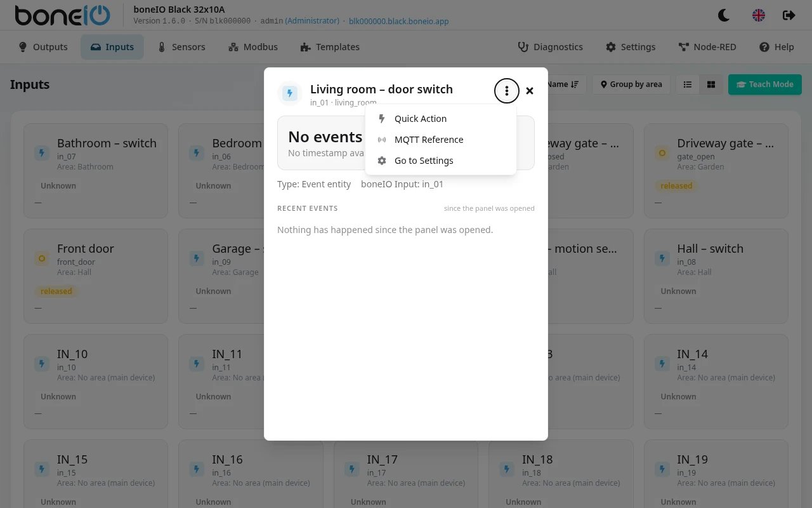Image resolution: width=812 pixels, height=508 pixels.
Task: Click the Driveway gate gate_open circle icon
Action: 662,153
